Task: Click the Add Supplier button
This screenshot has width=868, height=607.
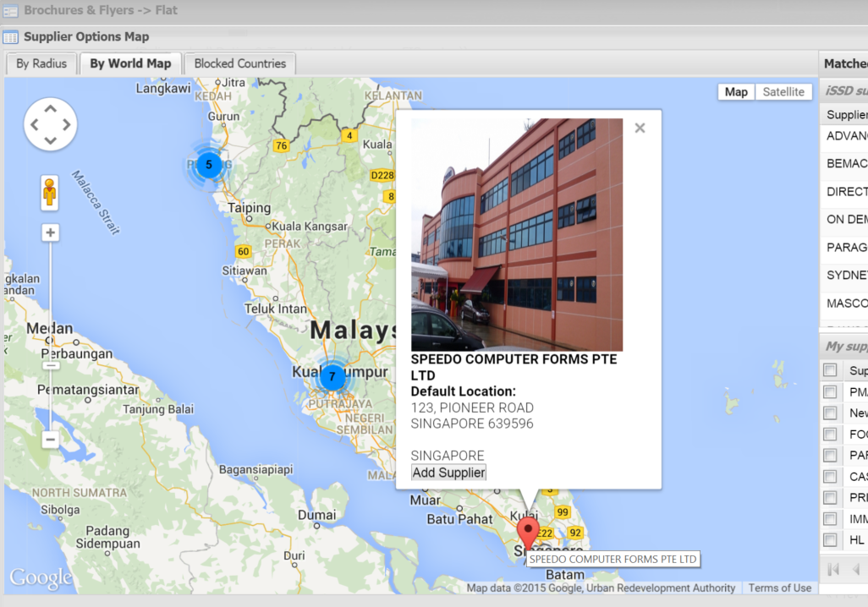Action: 448,473
